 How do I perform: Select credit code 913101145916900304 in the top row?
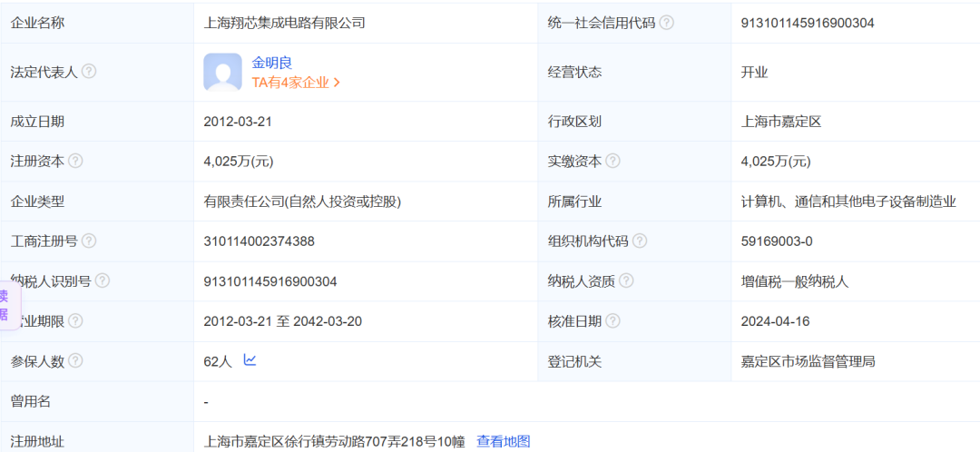click(x=808, y=23)
